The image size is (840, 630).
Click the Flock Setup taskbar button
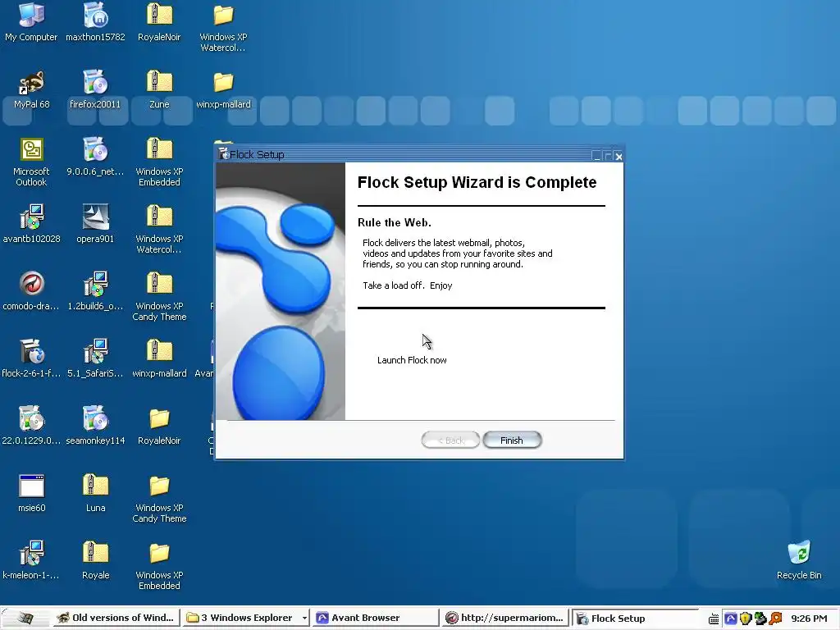point(636,619)
